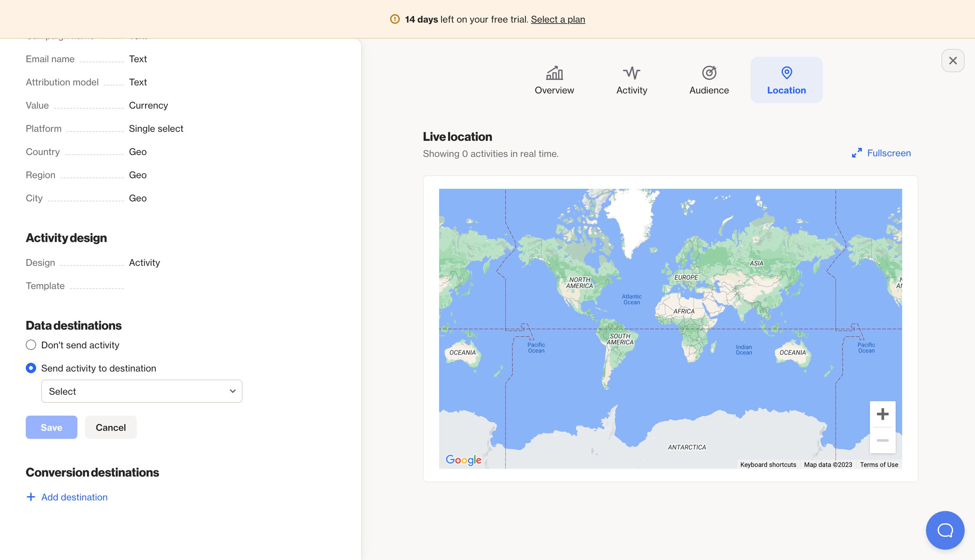Click the Atlantic Ocean map label
This screenshot has height=560, width=975.
[x=632, y=299]
